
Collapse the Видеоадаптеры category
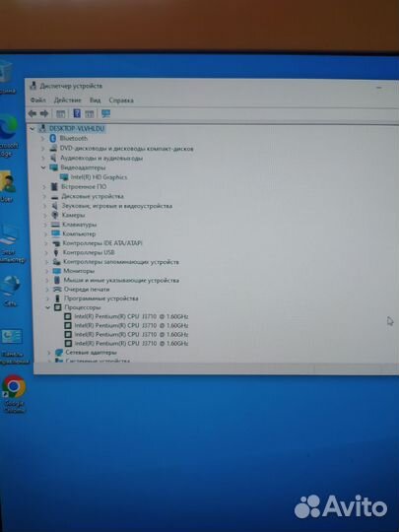43,167
